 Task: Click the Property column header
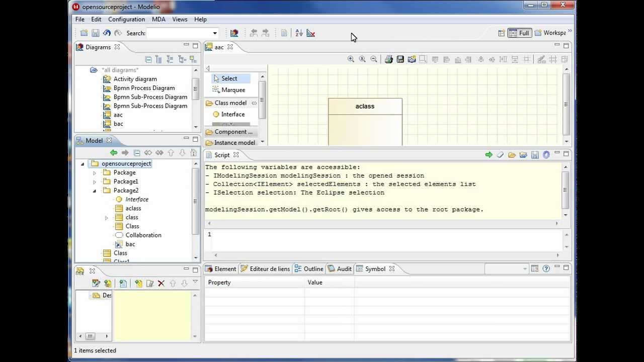[x=255, y=283]
